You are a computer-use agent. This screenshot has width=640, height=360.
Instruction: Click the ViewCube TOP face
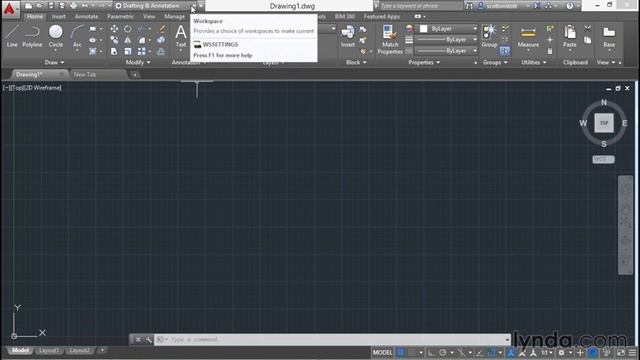click(604, 123)
